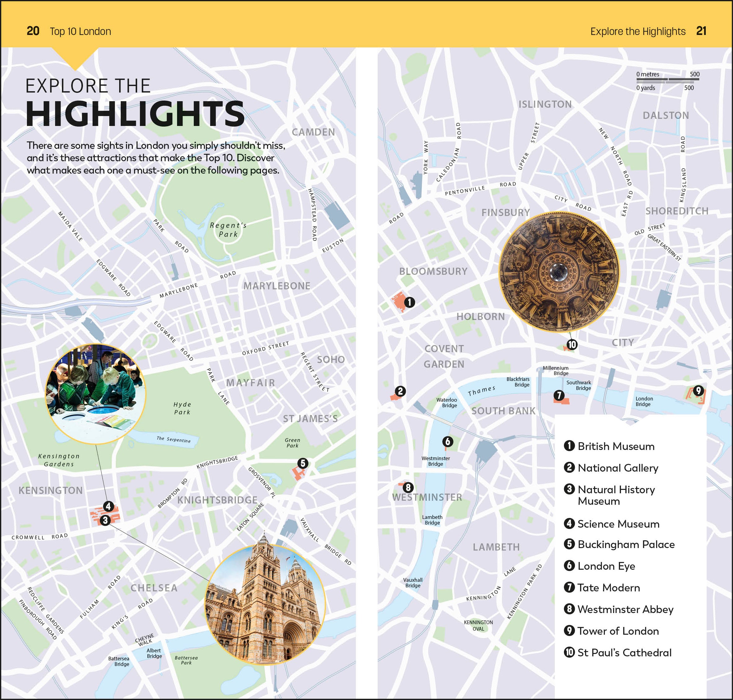Screen dimensions: 733x700
Task: Click the "Tate Modern" legend text
Action: (609, 588)
